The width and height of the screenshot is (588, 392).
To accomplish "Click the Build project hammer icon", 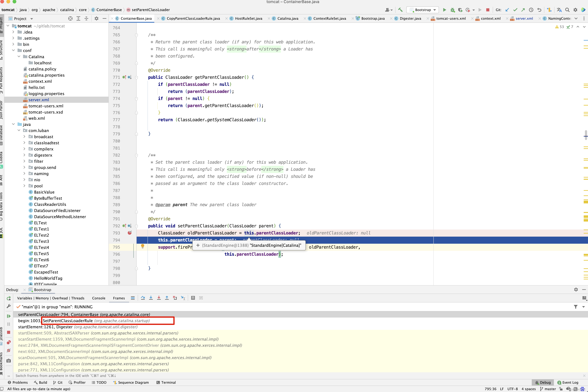I will [x=400, y=10].
